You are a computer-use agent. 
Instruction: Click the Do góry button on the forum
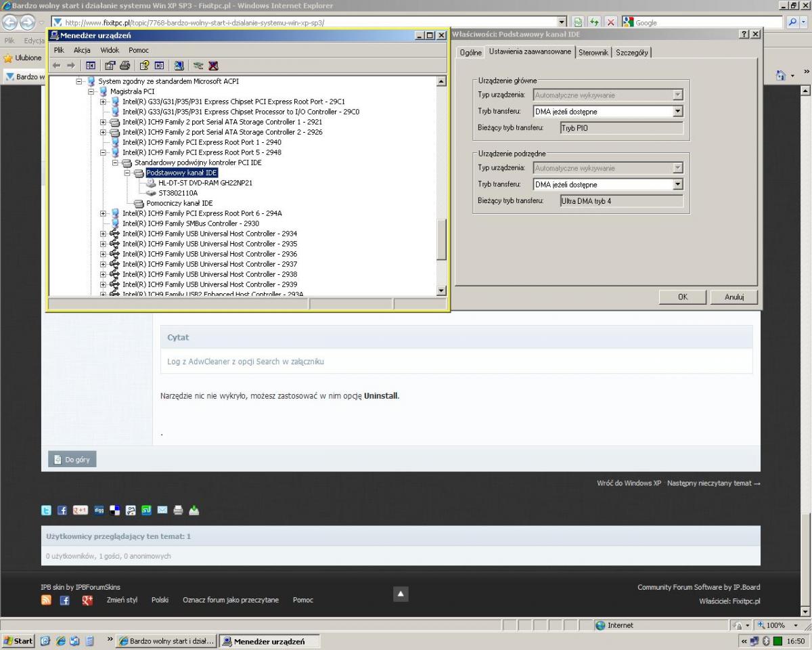(x=72, y=460)
